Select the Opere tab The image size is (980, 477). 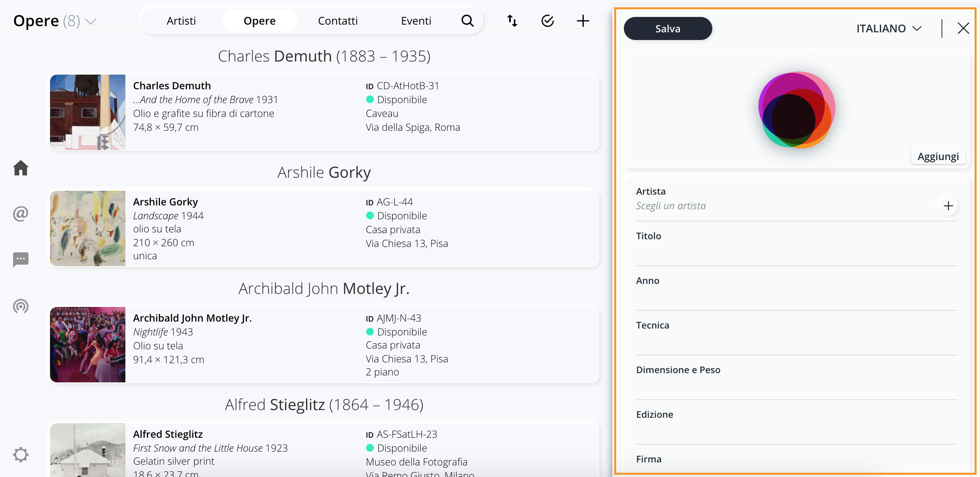[260, 21]
